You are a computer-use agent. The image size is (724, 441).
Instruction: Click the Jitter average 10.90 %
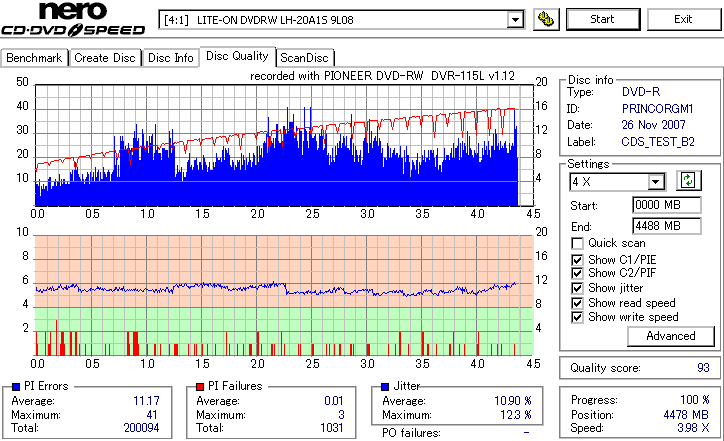tap(513, 401)
